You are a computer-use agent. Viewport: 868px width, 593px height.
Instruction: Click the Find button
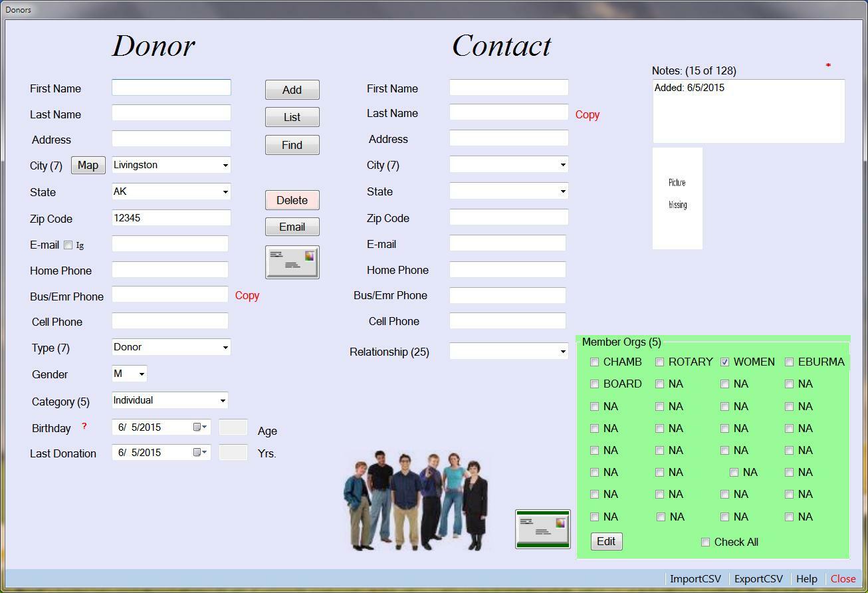coord(292,145)
